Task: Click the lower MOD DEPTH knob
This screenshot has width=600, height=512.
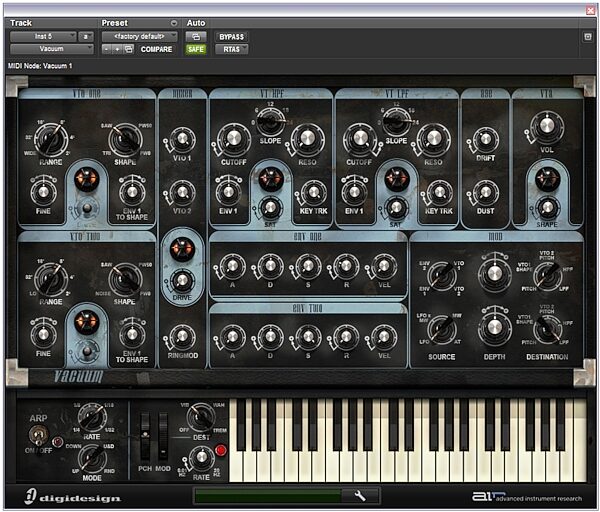Action: [495, 328]
